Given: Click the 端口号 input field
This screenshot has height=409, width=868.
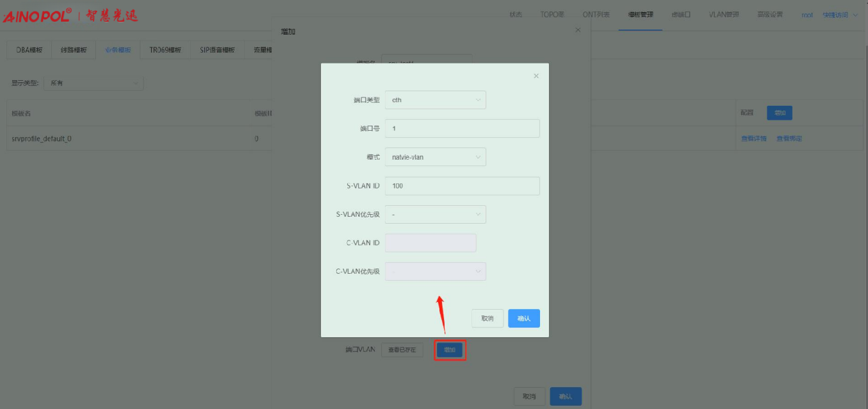Looking at the screenshot, I should 462,129.
